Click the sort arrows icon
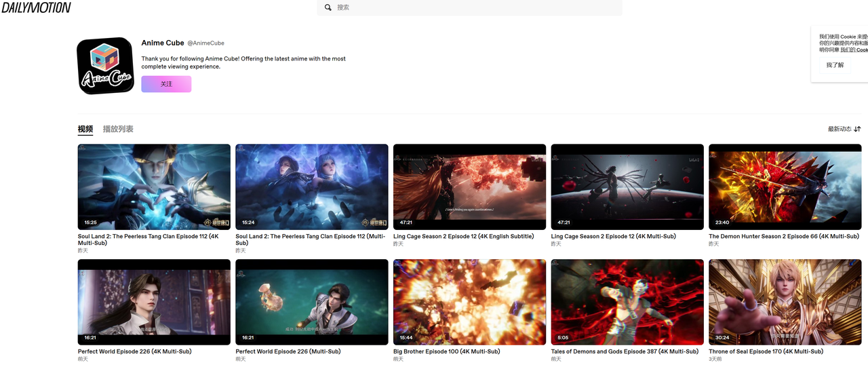Image resolution: width=868 pixels, height=367 pixels. [x=857, y=129]
